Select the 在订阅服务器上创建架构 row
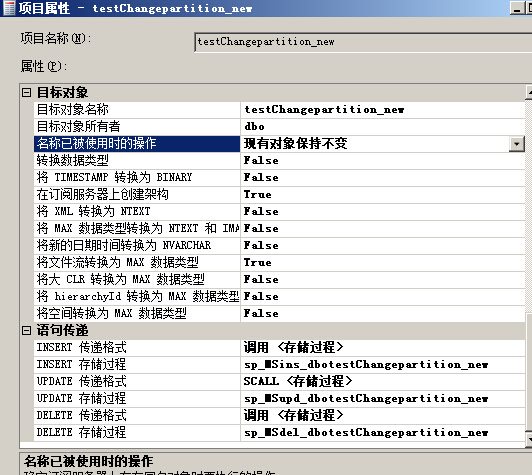Image resolution: width=532 pixels, height=475 pixels. tap(280, 194)
